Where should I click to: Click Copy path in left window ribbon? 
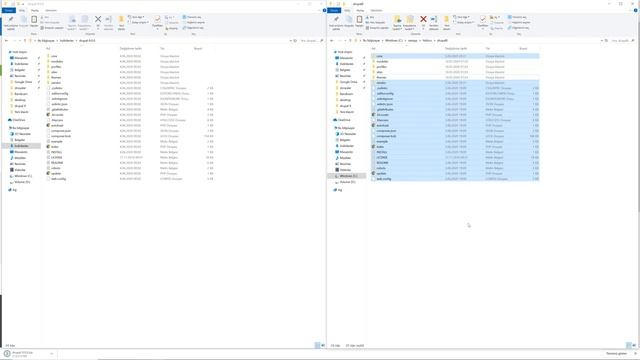50,22
